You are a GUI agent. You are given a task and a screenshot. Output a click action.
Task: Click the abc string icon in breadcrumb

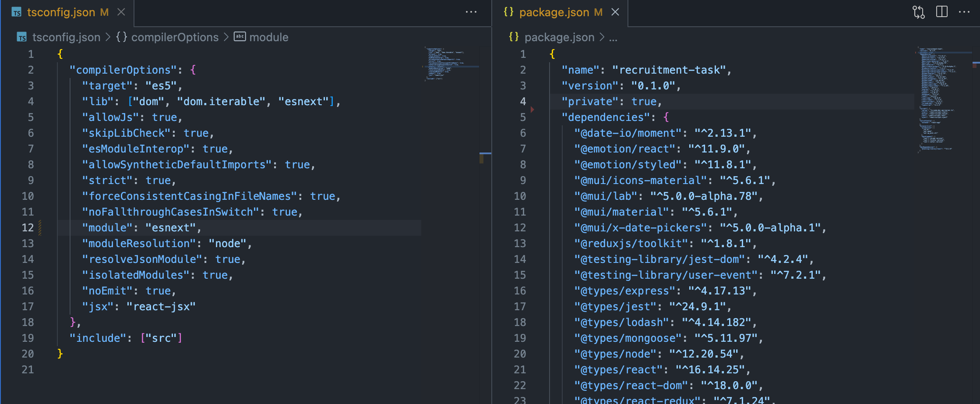(240, 36)
